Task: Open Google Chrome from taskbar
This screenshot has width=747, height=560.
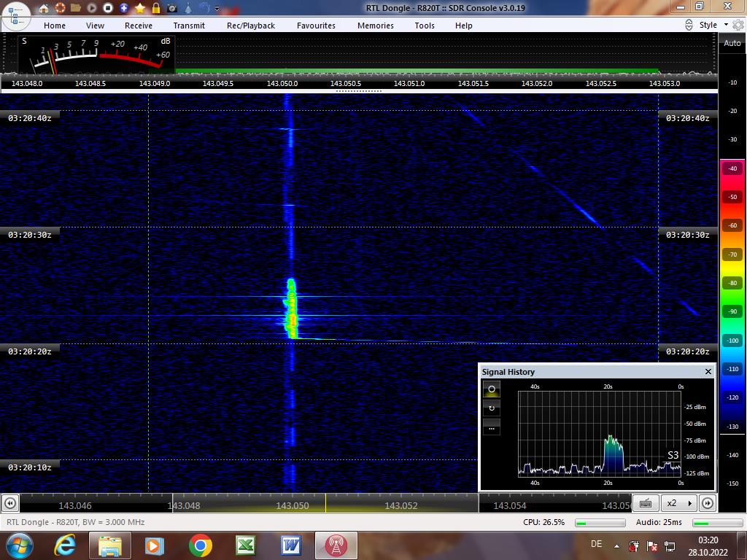Action: [x=200, y=545]
